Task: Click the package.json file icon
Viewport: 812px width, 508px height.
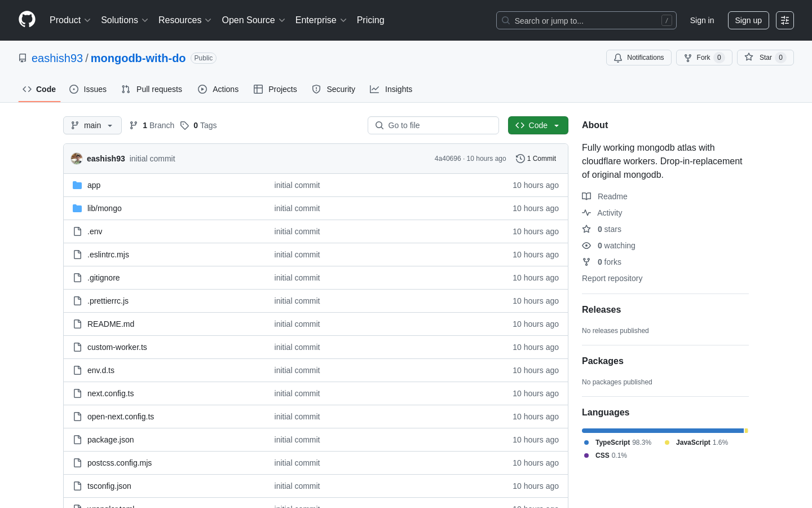Action: [x=77, y=440]
